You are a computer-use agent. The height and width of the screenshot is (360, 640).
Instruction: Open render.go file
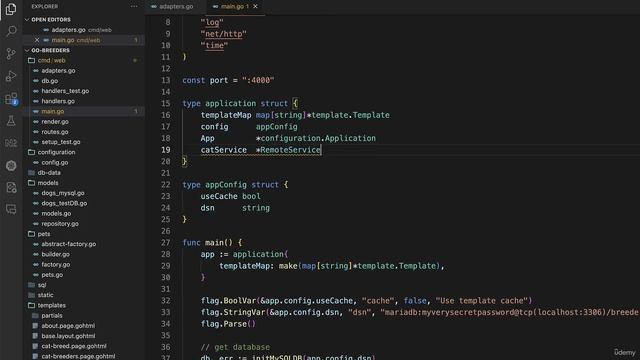[55, 122]
